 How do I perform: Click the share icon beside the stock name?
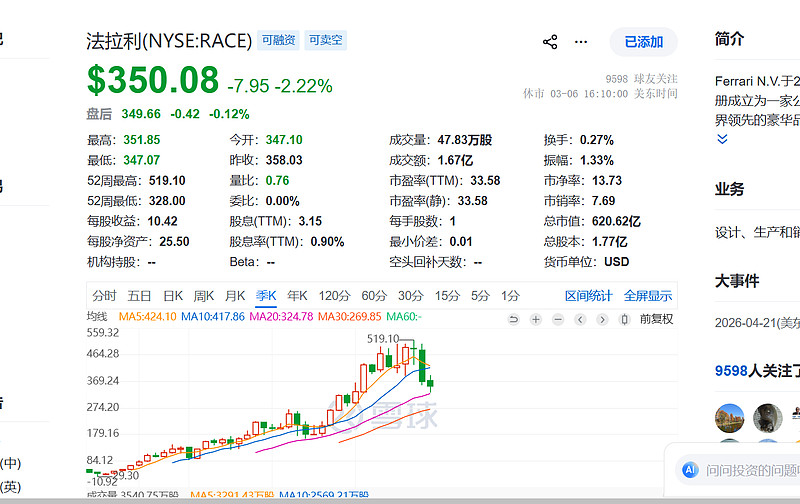pos(550,42)
